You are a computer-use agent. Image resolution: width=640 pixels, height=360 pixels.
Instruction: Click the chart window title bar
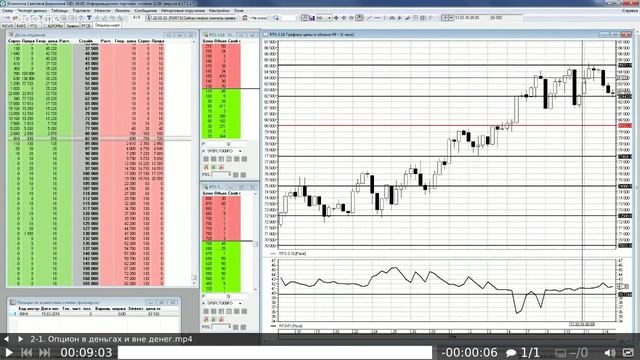[447, 35]
